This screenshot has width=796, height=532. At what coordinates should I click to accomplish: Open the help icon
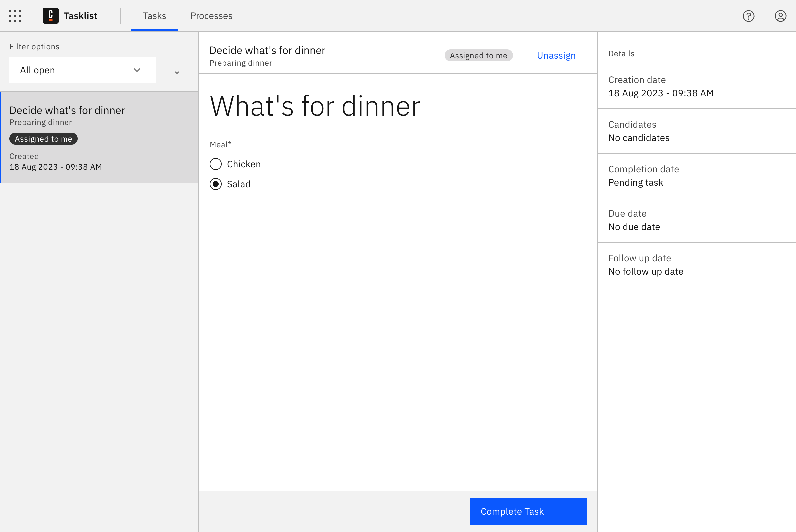click(x=748, y=16)
